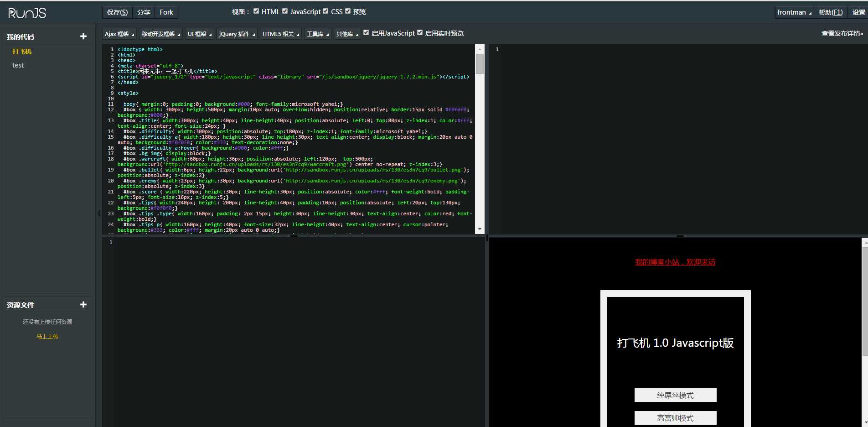Image resolution: width=868 pixels, height=427 pixels.
Task: Open 移动开发框架 dropdown
Action: [x=160, y=34]
